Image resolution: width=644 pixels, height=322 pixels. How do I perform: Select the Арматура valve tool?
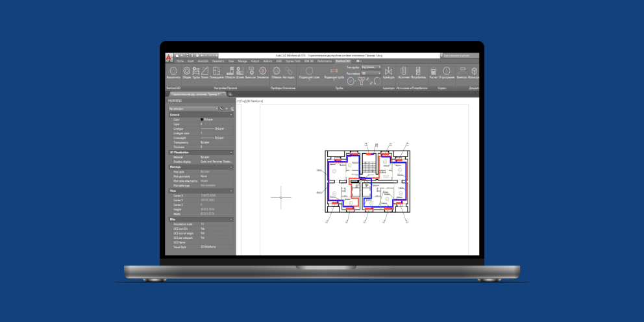coord(388,71)
